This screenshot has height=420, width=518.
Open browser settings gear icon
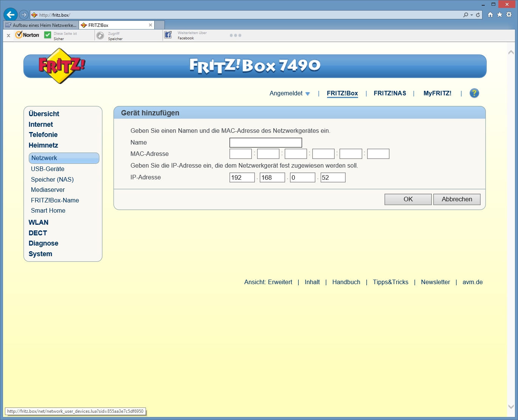[x=509, y=14]
